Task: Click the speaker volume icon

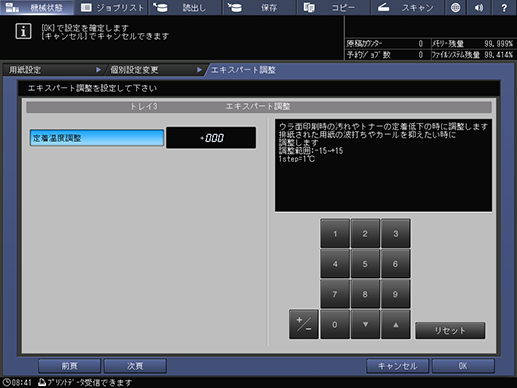Action: pos(479,7)
